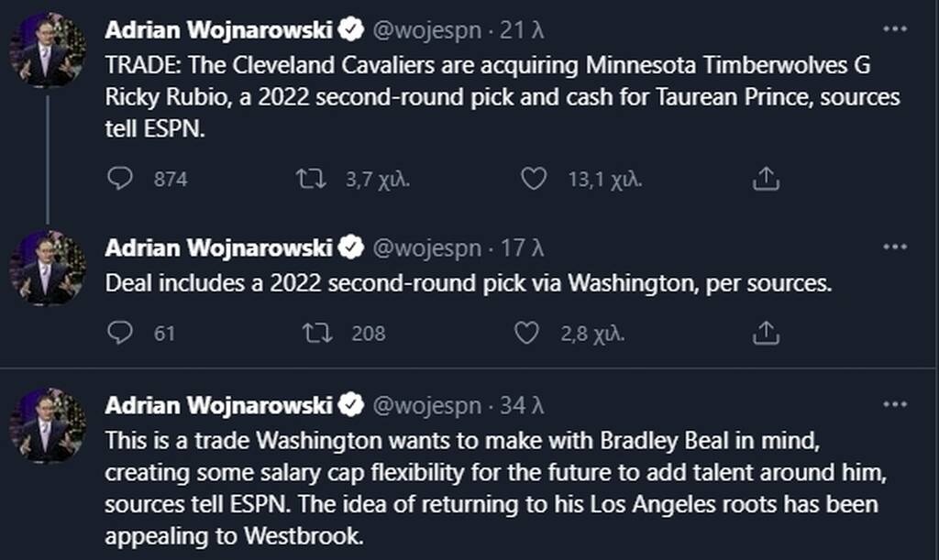The height and width of the screenshot is (560, 939).
Task: Reply to the second-round pick via Washington tweet
Action: pyautogui.click(x=120, y=334)
